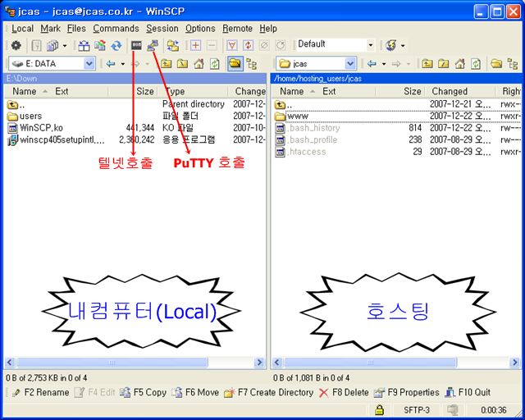Click the lightning globe session icon

click(391, 45)
